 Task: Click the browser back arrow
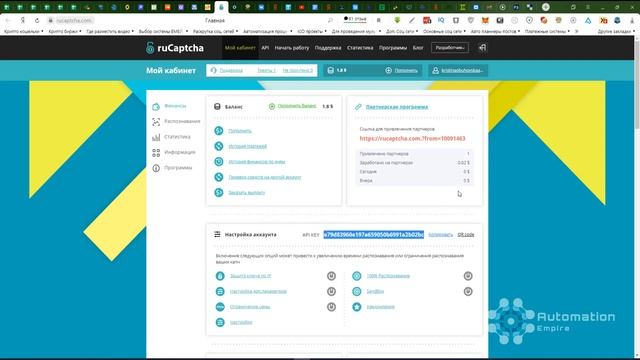[8, 20]
